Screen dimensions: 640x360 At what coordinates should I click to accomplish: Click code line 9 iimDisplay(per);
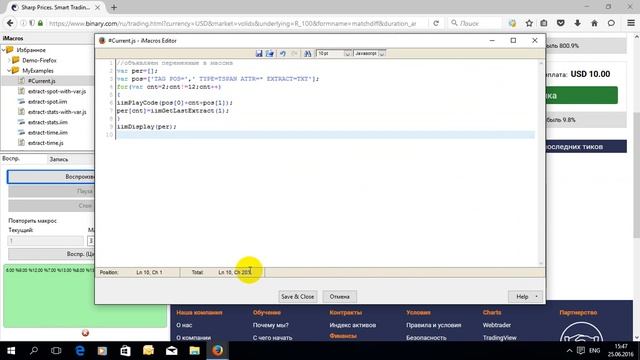[x=147, y=127]
